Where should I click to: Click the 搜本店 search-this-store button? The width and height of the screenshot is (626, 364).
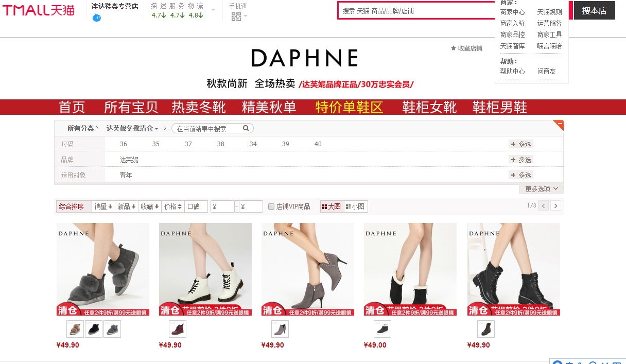595,10
